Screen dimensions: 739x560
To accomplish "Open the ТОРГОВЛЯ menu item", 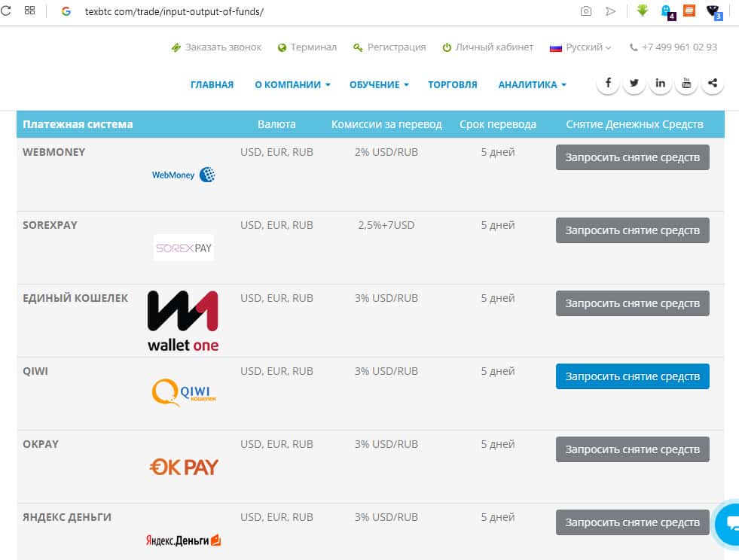I will coord(453,85).
